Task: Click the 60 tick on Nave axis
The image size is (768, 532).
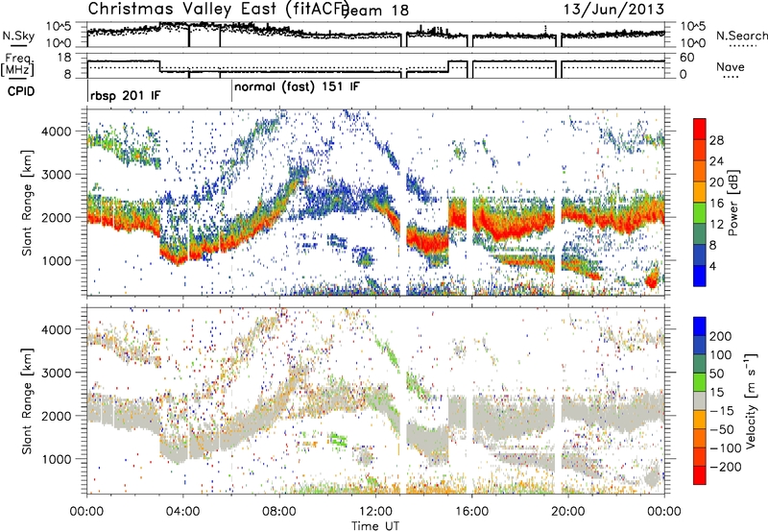Action: [687, 58]
